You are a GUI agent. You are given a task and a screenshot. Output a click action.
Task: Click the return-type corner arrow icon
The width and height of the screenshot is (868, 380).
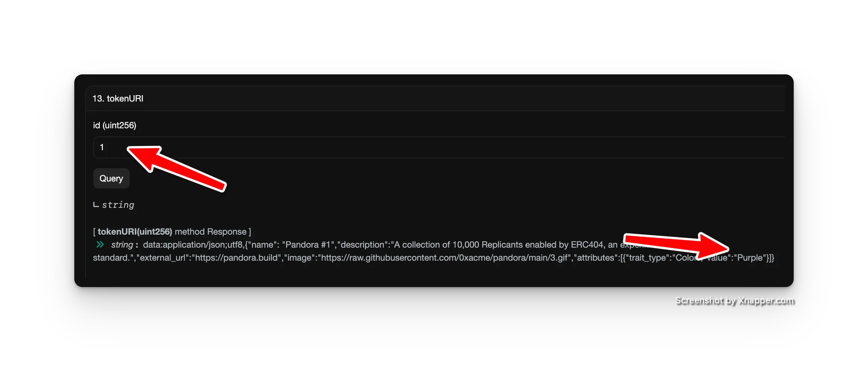point(96,205)
